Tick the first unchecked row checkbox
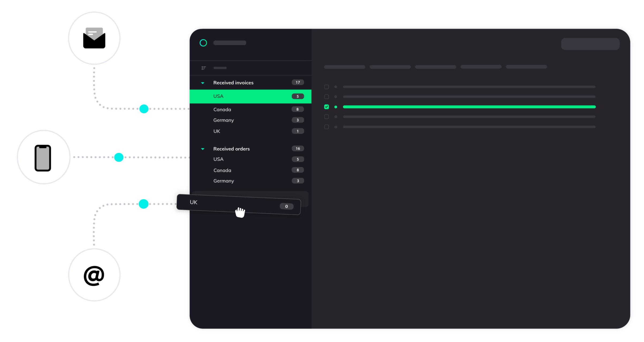The width and height of the screenshot is (644, 342). pos(327,87)
